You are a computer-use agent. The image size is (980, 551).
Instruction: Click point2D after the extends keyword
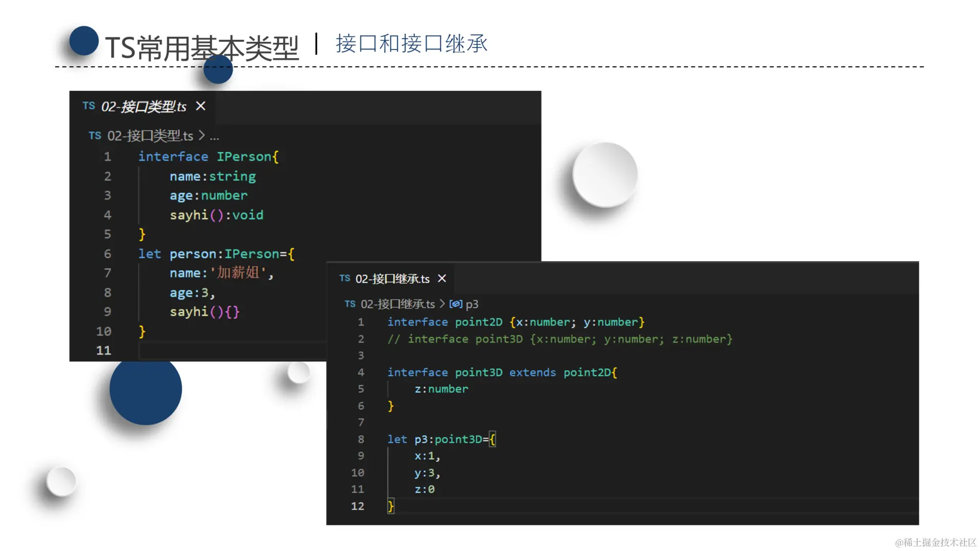click(x=587, y=372)
